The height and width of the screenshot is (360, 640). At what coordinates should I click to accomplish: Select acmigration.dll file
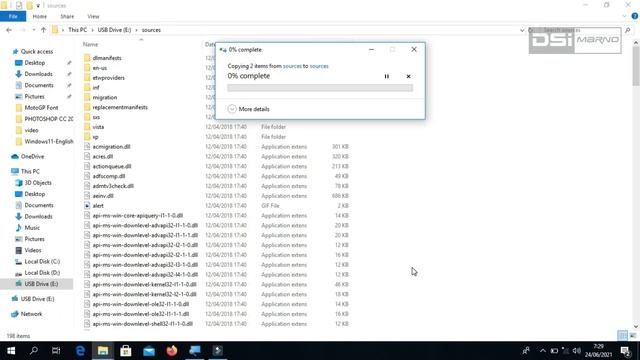pos(111,147)
